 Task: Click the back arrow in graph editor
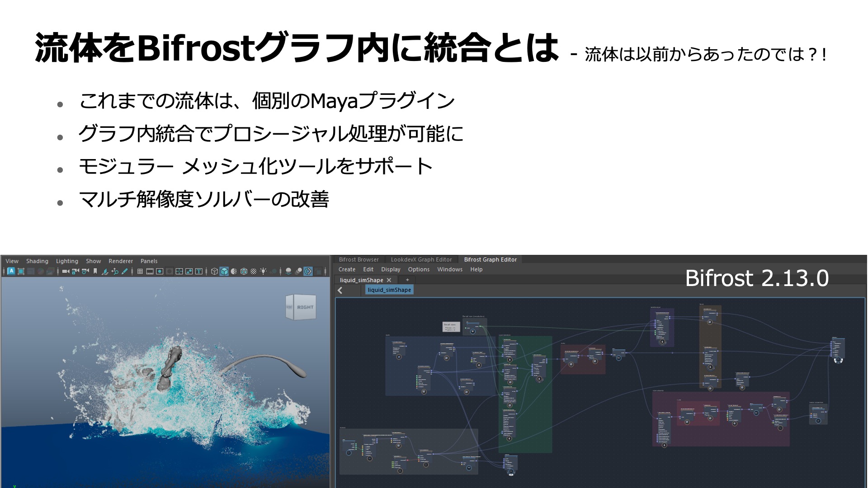(x=340, y=291)
